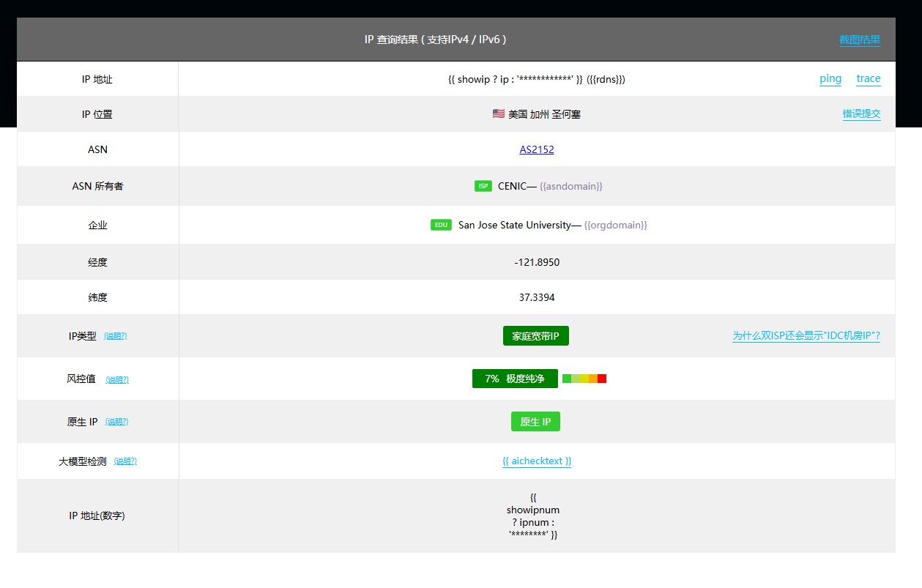Image resolution: width=922 pixels, height=588 pixels.
Task: Click the 家庭宽带IP type badge
Action: (x=535, y=336)
